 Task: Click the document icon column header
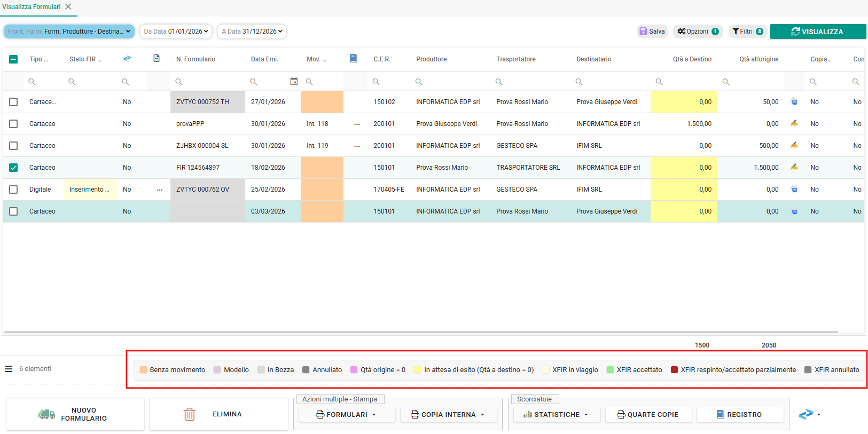(x=157, y=58)
